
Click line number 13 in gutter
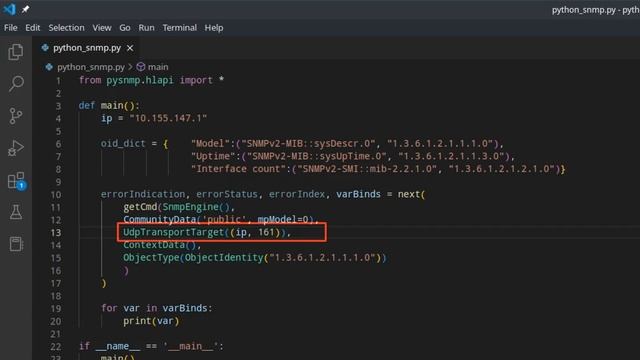pyautogui.click(x=56, y=233)
